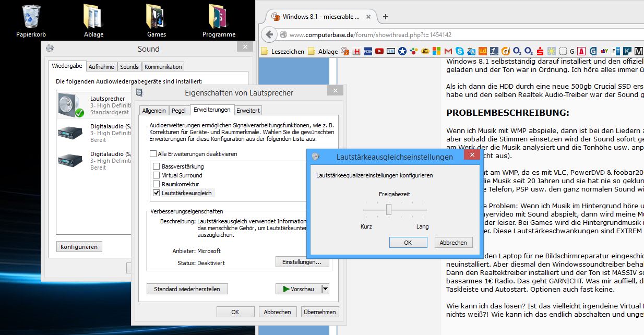Open the Sounds tab
This screenshot has height=335, width=644.
pyautogui.click(x=129, y=67)
